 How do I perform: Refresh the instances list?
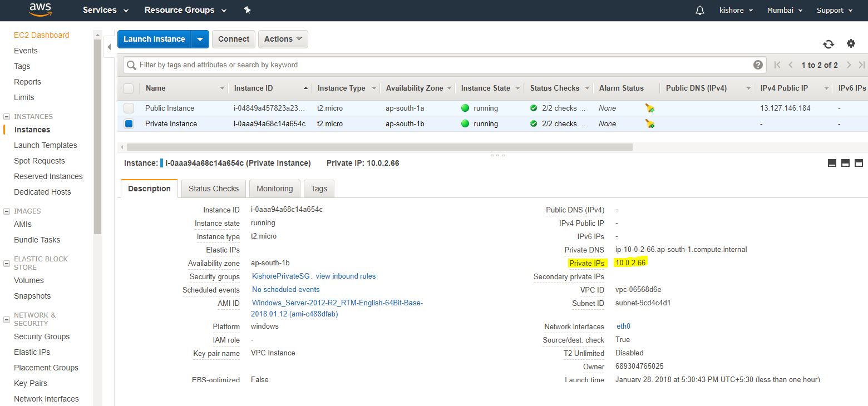828,44
